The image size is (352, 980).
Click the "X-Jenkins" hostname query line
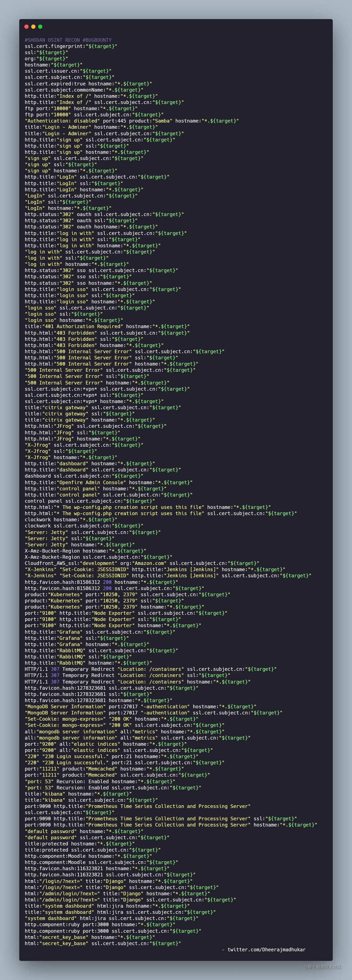tap(155, 570)
